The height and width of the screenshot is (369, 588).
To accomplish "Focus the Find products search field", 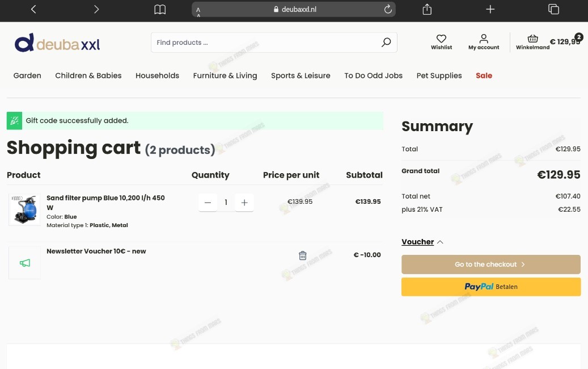I will pos(266,43).
